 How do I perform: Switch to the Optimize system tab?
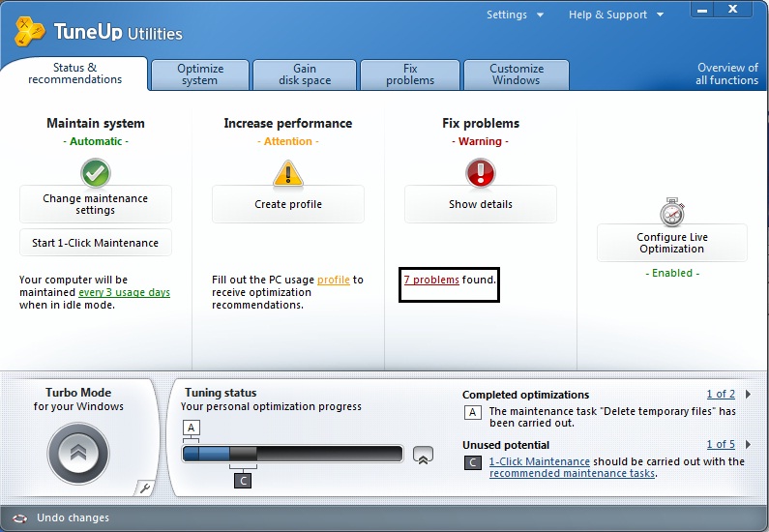click(200, 74)
